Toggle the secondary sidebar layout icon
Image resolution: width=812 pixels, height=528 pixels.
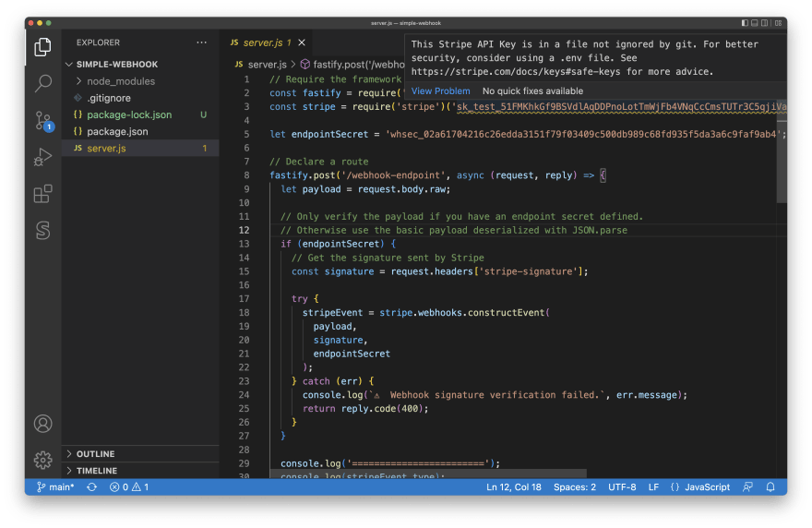764,23
